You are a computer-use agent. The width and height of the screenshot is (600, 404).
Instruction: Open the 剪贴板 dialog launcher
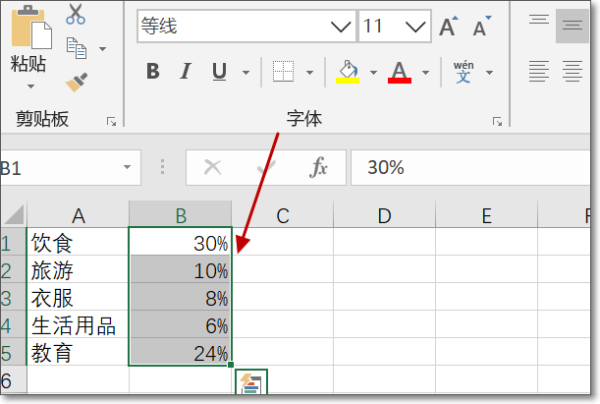pos(111,122)
